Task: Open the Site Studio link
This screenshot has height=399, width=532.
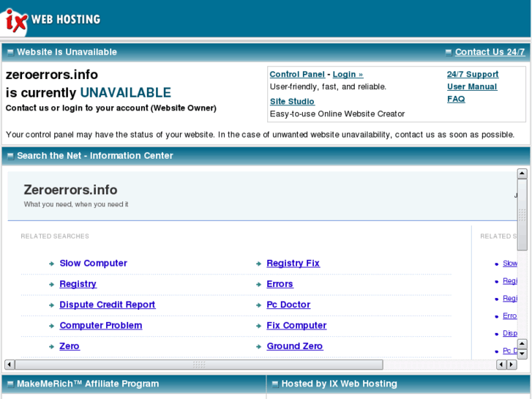Action: point(292,101)
